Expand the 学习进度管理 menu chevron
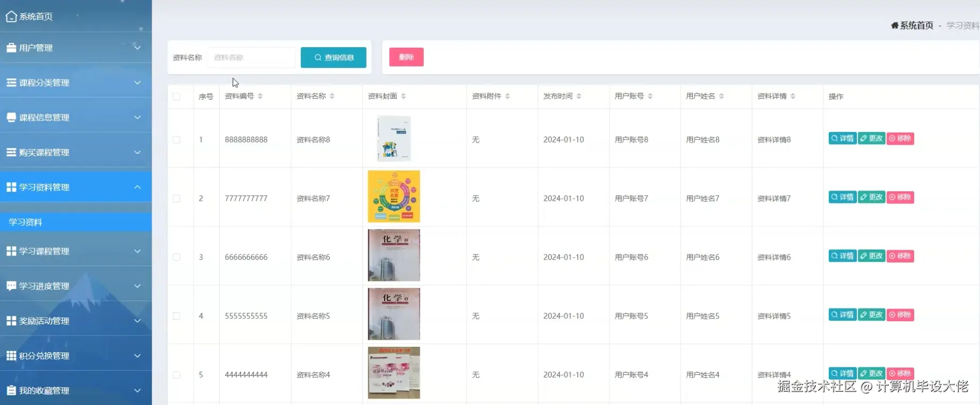Image resolution: width=980 pixels, height=405 pixels. pyautogui.click(x=137, y=286)
